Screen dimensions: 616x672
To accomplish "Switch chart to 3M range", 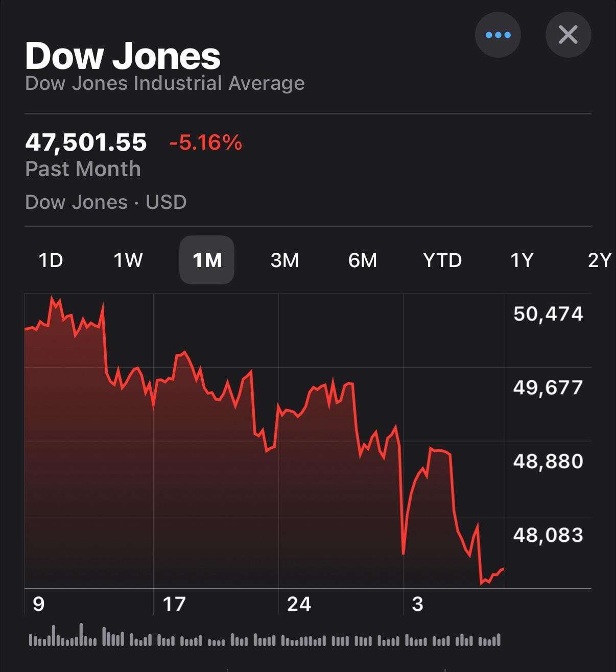I will [285, 260].
